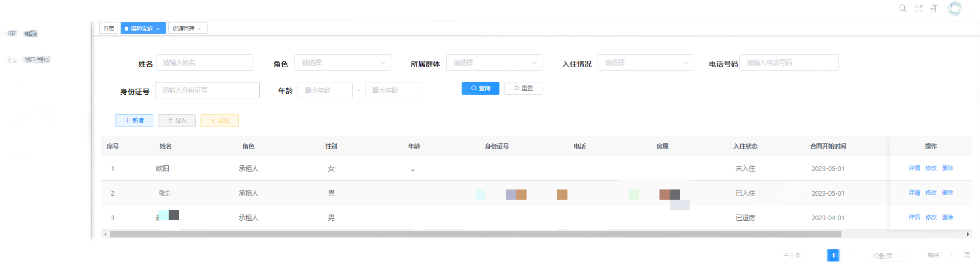Open the 入住情况 dropdown
The width and height of the screenshot is (980, 276).
(x=646, y=62)
